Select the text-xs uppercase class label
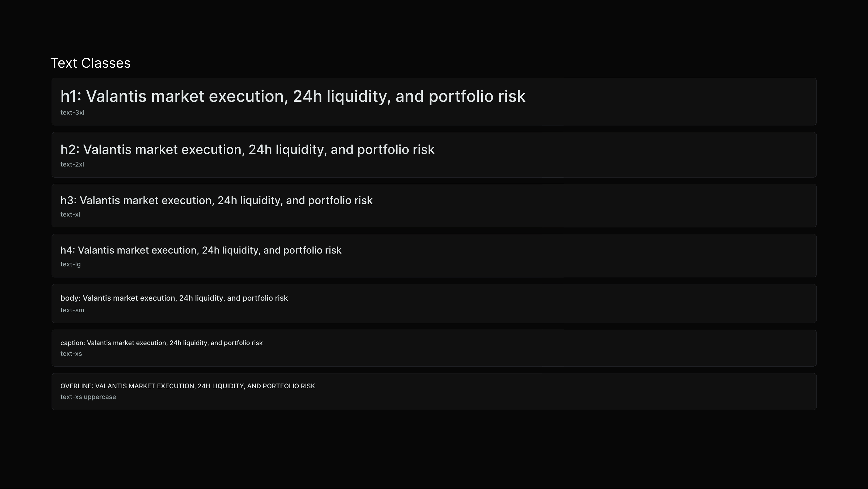This screenshot has height=489, width=868. click(x=88, y=397)
